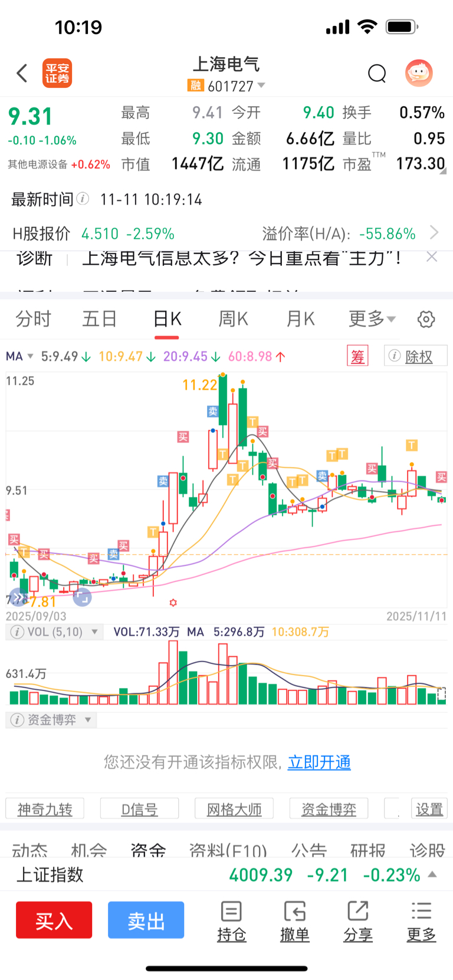Tap the red event flower marker
Screen dimensions: 453x980
[173, 603]
